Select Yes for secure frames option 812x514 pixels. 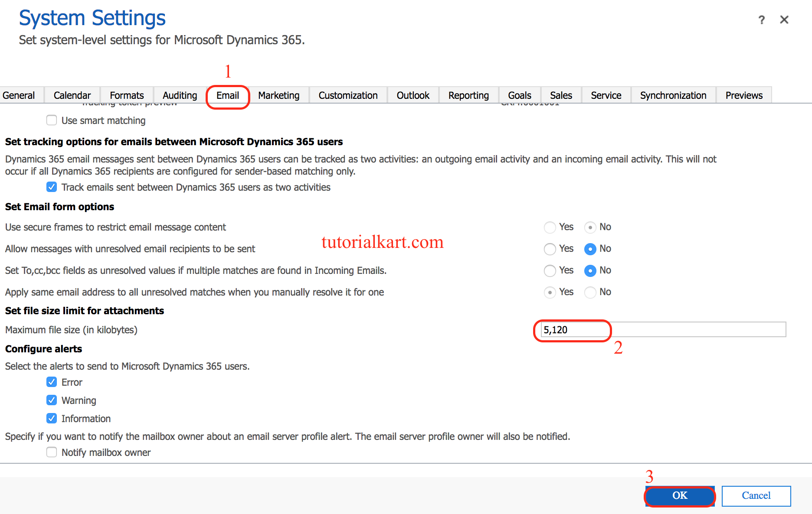click(550, 227)
